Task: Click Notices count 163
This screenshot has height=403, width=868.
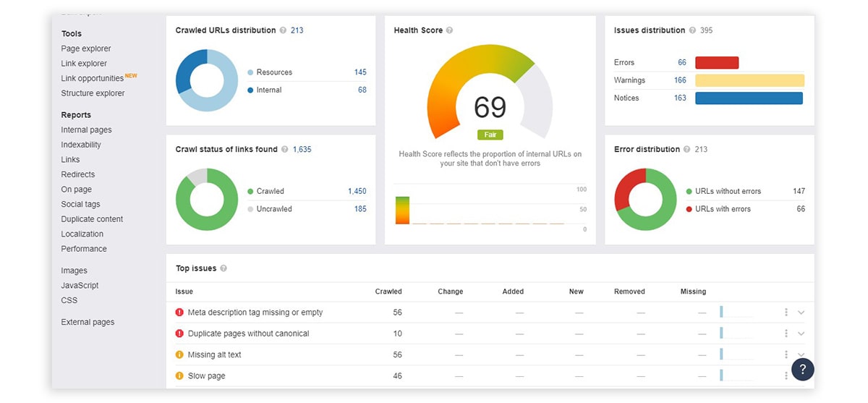Action: click(680, 98)
